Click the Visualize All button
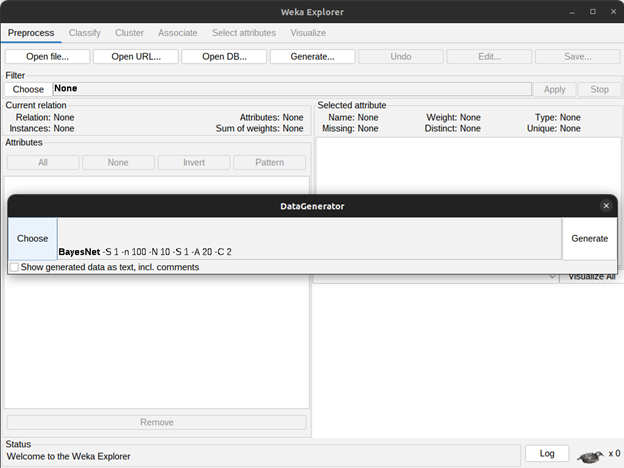This screenshot has height=468, width=624. pyautogui.click(x=591, y=277)
